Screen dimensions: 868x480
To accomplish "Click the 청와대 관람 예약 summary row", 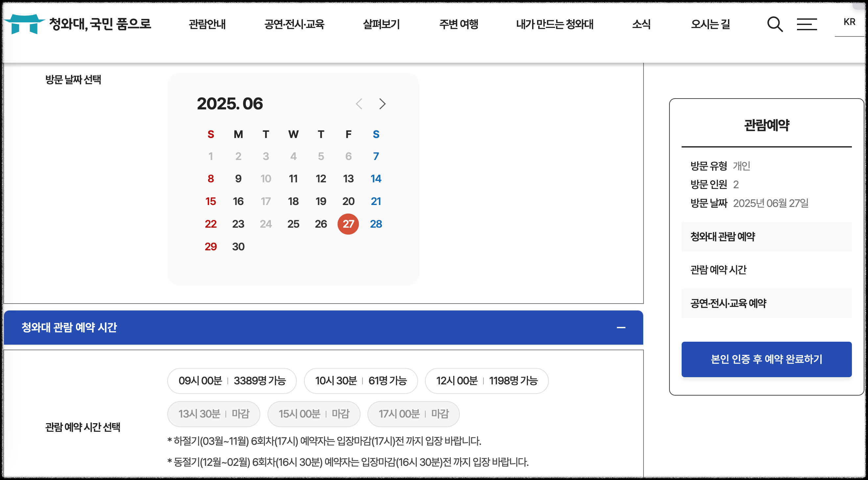I will tap(766, 237).
